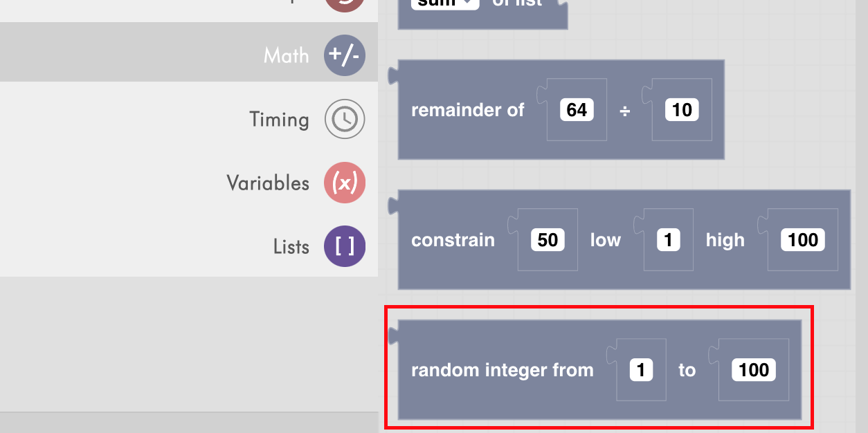Click the 64 dividend field
Image resolution: width=868 pixels, height=433 pixels.
point(577,110)
